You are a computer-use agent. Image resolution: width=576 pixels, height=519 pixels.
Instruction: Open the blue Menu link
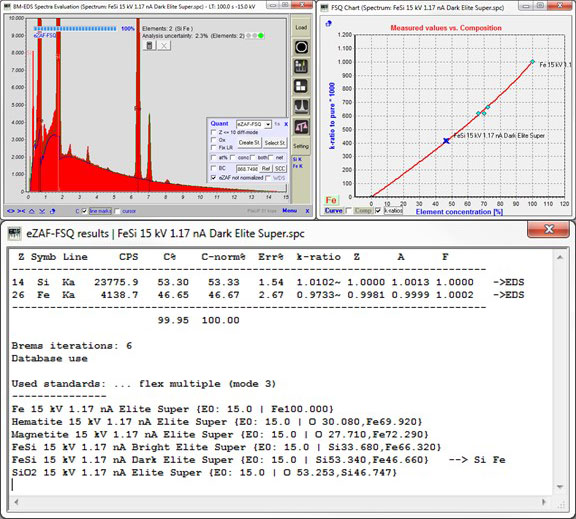pos(289,210)
